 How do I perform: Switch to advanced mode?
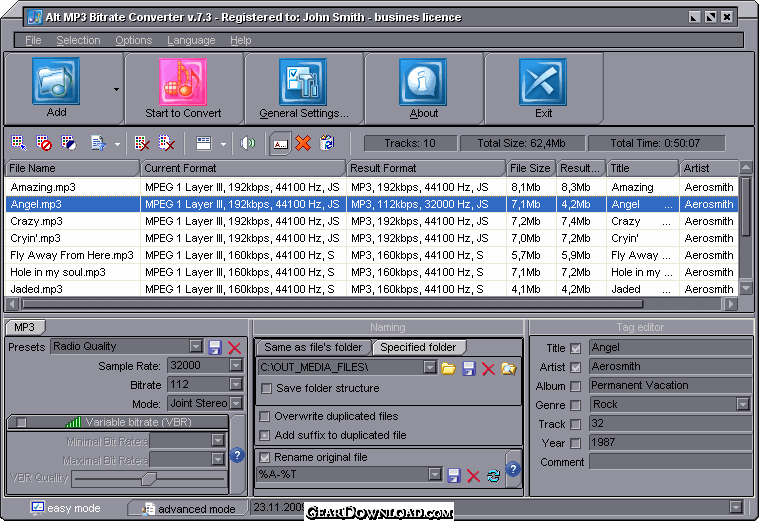click(x=189, y=508)
